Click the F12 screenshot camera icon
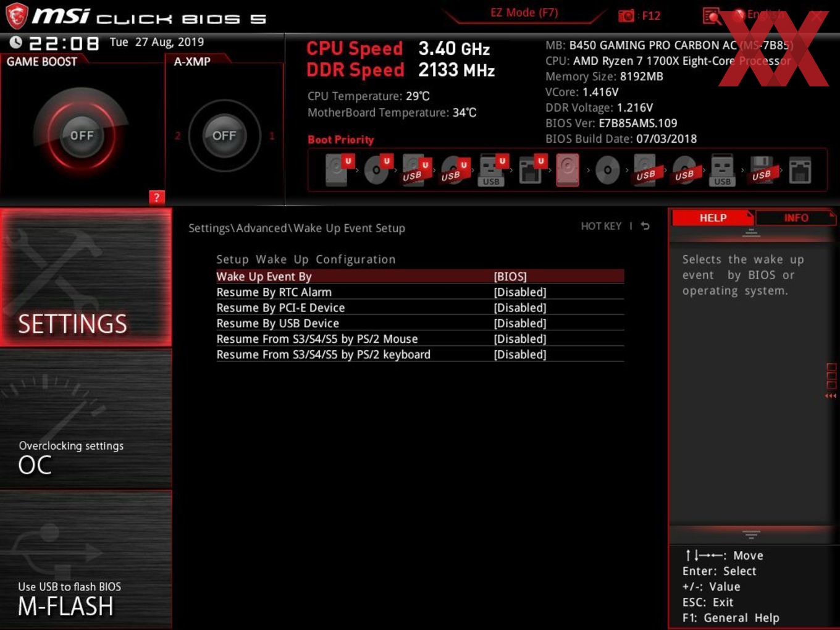 pos(626,15)
